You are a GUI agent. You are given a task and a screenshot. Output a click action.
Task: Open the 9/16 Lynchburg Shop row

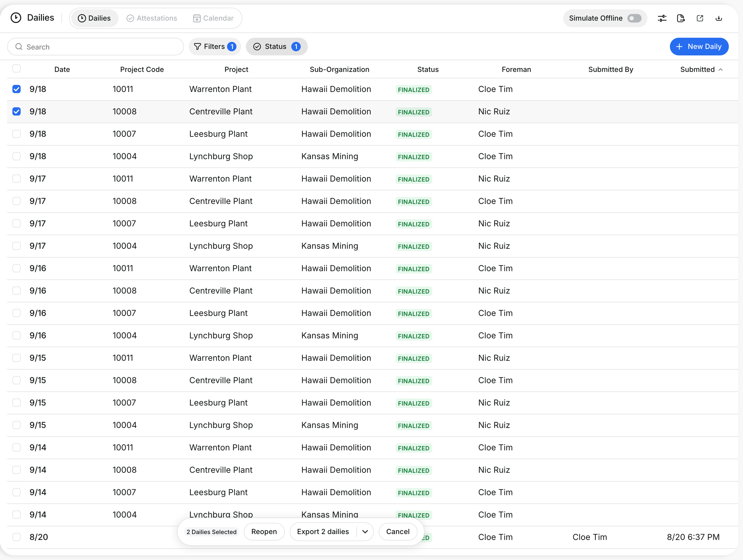[372, 335]
